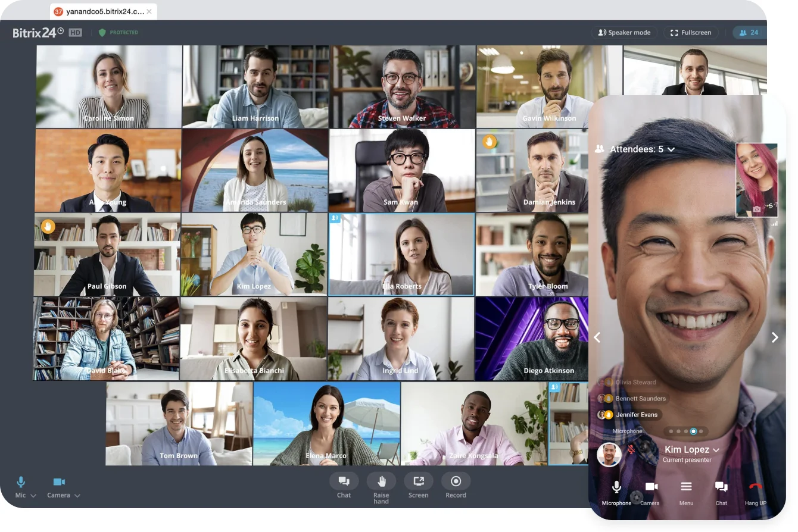Toggle the raised hand badge on Damian Jenkins
This screenshot has height=532, width=798.
(488, 142)
